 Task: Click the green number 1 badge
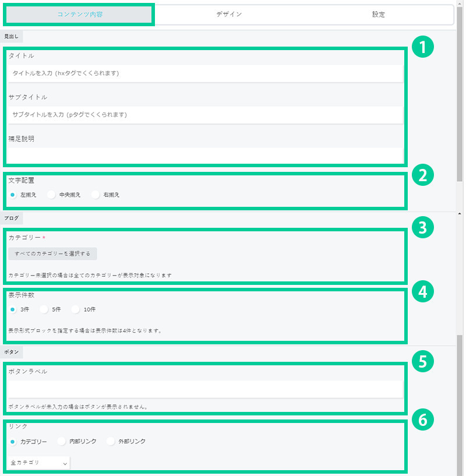point(422,47)
